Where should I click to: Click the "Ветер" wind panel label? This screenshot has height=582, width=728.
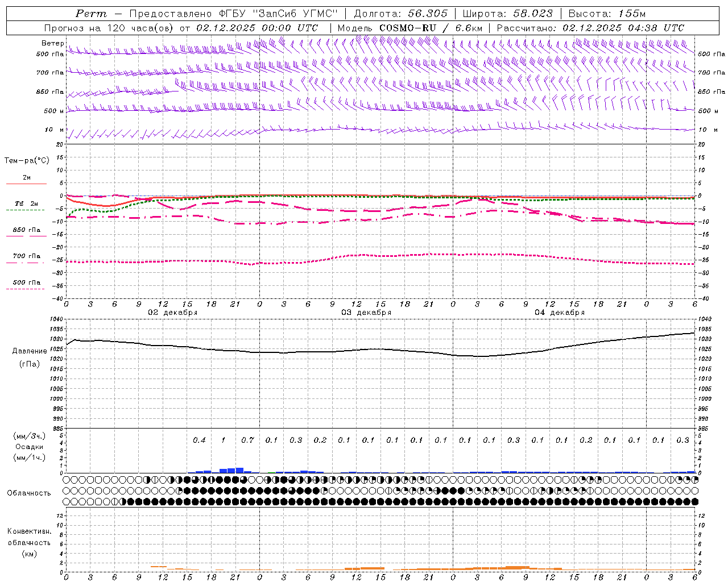pos(52,43)
